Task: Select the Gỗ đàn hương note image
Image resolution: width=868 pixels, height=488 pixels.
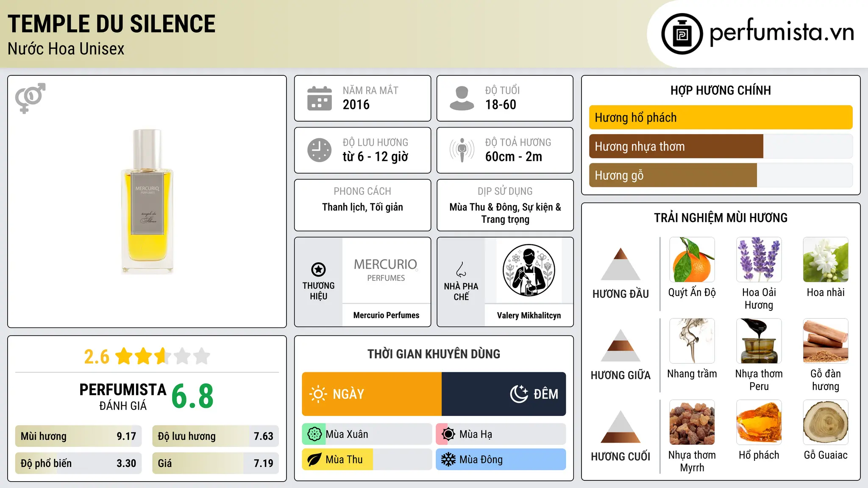Action: click(x=826, y=341)
